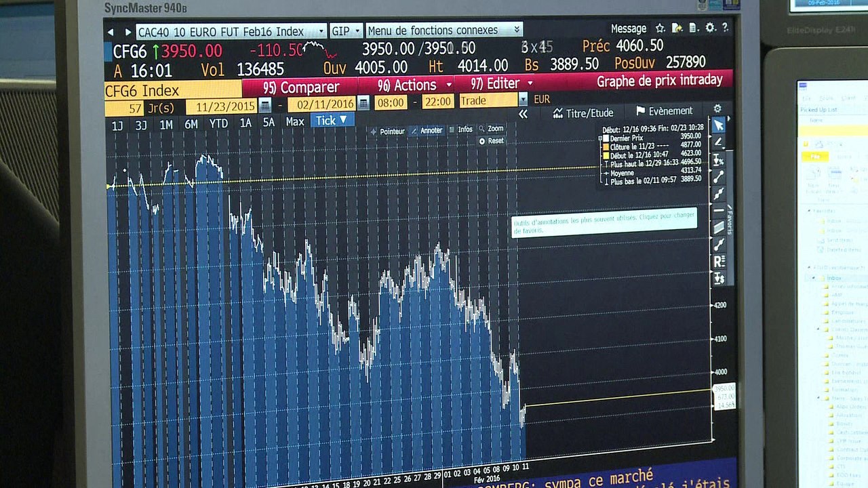Screen dimensions: 868x488
Task: Switch chart range to 5A
Action: 269,123
